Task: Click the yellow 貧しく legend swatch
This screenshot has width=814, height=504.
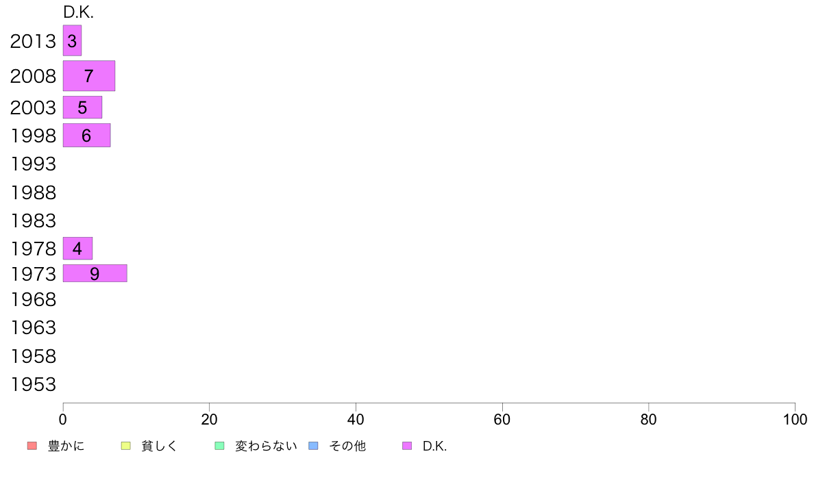Action: point(125,446)
